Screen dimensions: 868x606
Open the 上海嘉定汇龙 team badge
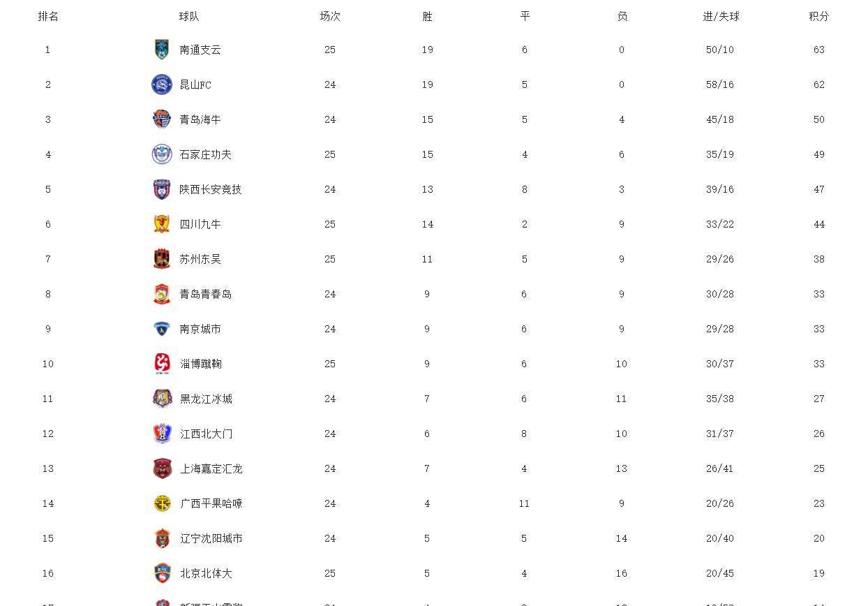(x=162, y=468)
